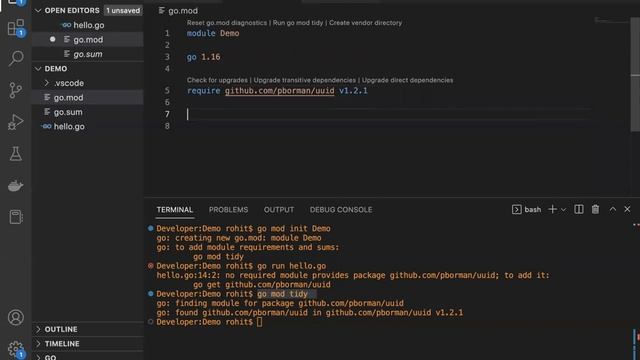Click line number 5 in gutter
The image size is (640, 360).
pyautogui.click(x=167, y=91)
